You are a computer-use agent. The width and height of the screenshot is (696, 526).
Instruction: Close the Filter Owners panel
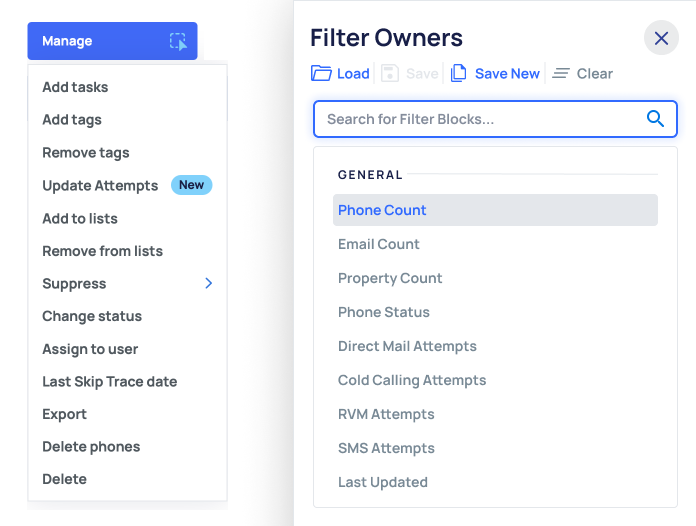661,38
